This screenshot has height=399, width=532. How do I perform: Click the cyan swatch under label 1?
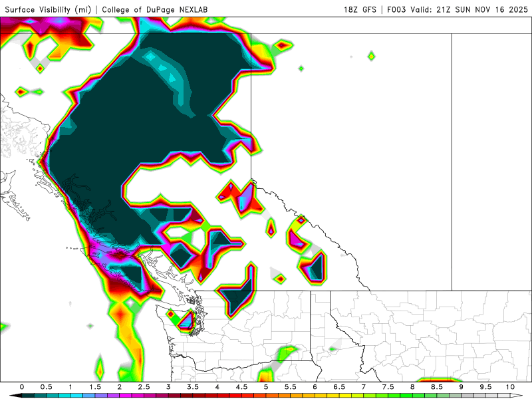[x=77, y=396]
